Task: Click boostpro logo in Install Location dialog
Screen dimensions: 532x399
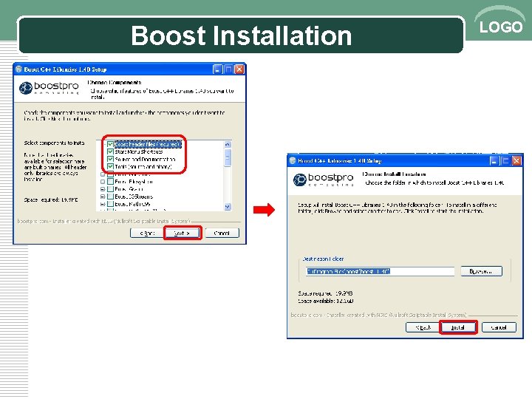Action: [323, 179]
